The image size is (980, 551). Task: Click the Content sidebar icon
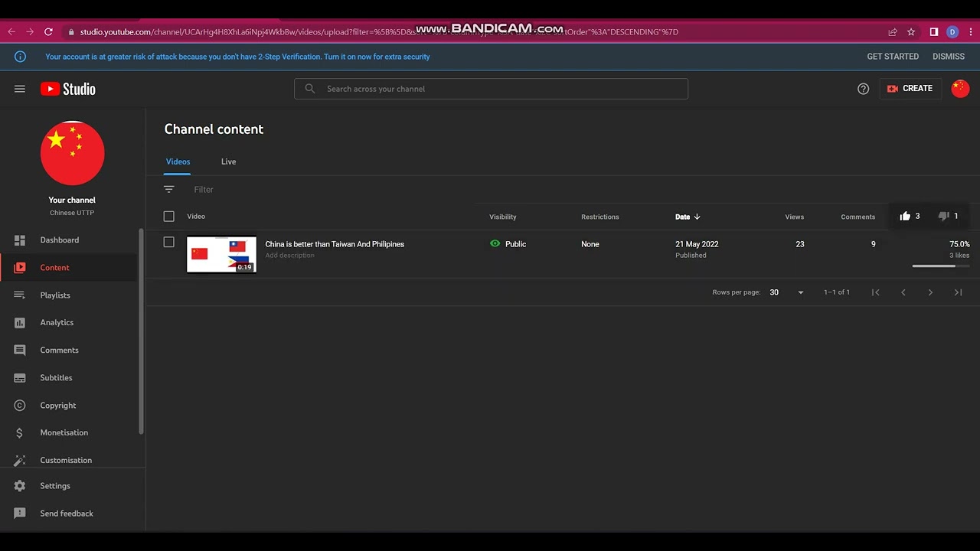20,268
